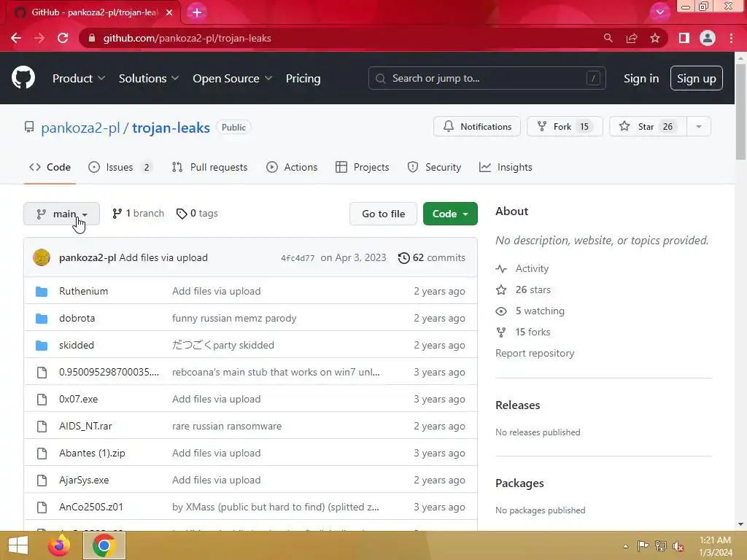Click the Pricing link
747x560 pixels.
[x=303, y=79]
